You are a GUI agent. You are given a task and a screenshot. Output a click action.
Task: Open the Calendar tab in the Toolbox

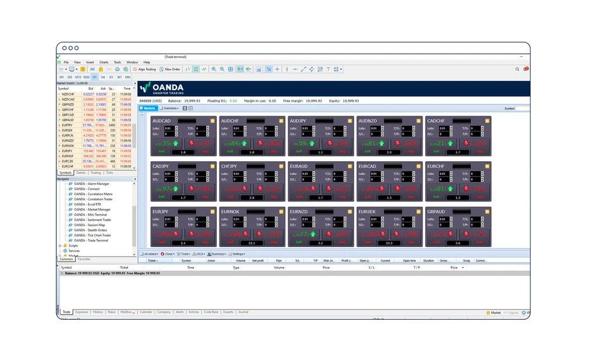(146, 312)
